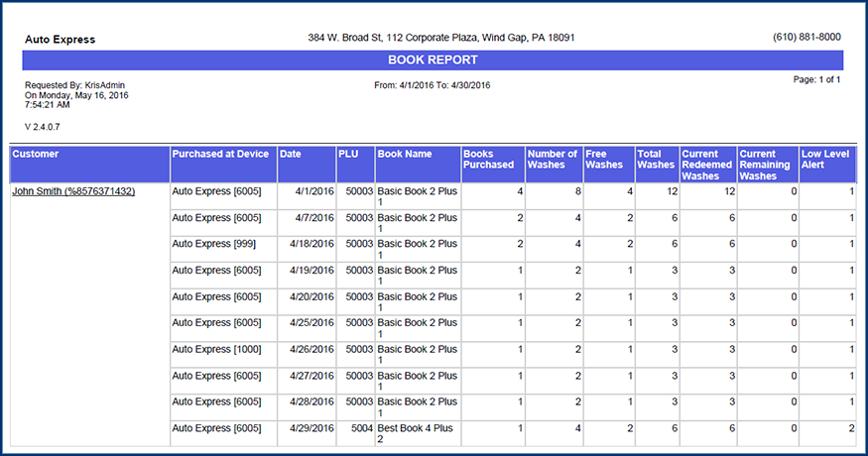Viewport: 868px width, 456px height.
Task: Select the Current Remaining Washes column header
Action: coord(766,165)
